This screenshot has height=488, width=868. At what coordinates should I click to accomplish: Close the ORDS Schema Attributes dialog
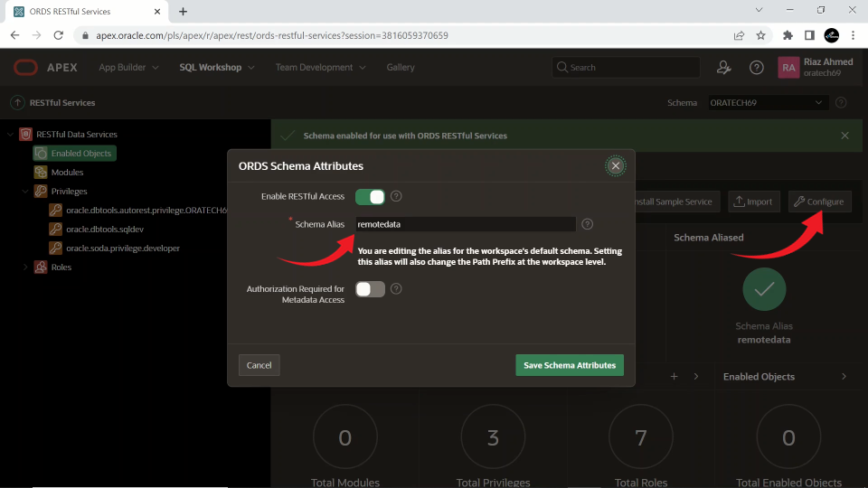click(x=615, y=166)
